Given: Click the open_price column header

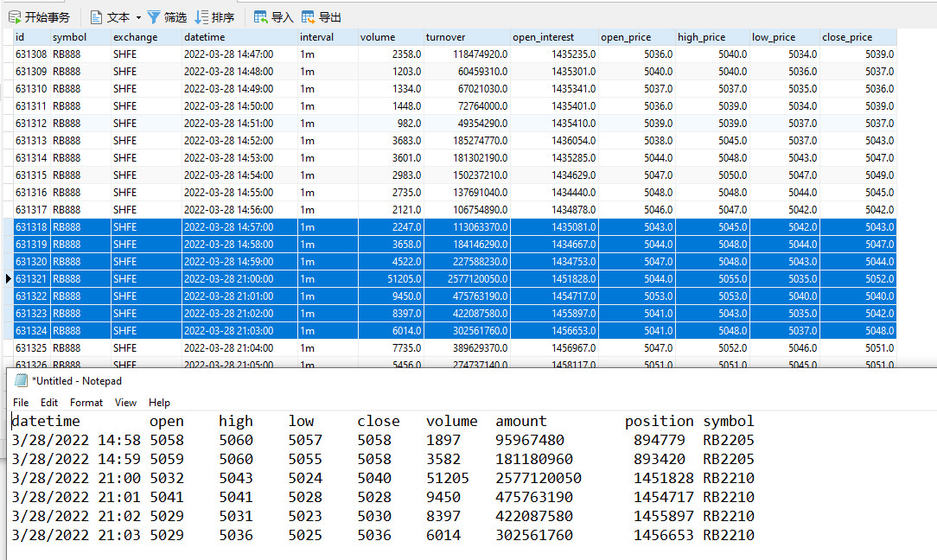Looking at the screenshot, I should point(637,37).
